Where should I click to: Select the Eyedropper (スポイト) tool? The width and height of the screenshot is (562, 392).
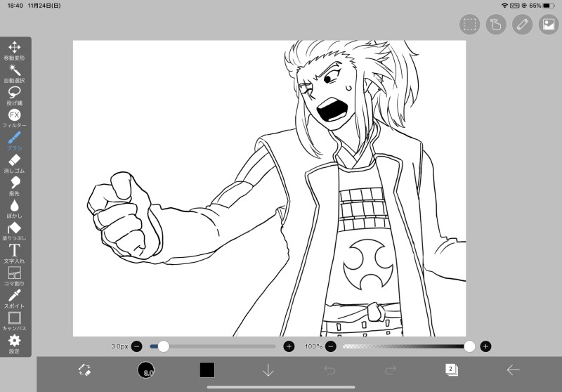point(14,299)
